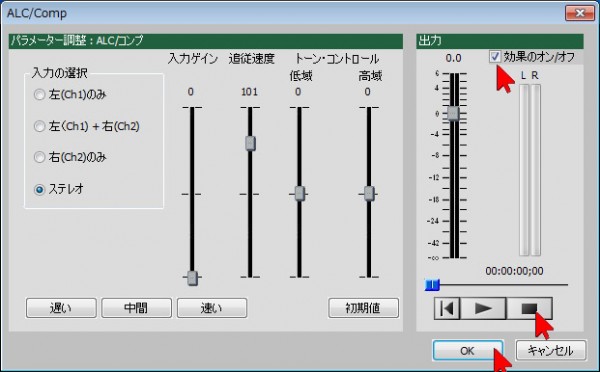The width and height of the screenshot is (600, 372).
Task: Select the ステレオ radio button
Action: (x=39, y=189)
